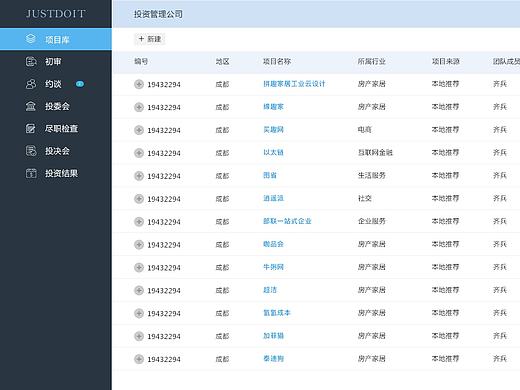Click the 初审 document icon in sidebar
The width and height of the screenshot is (520, 390).
(x=31, y=62)
